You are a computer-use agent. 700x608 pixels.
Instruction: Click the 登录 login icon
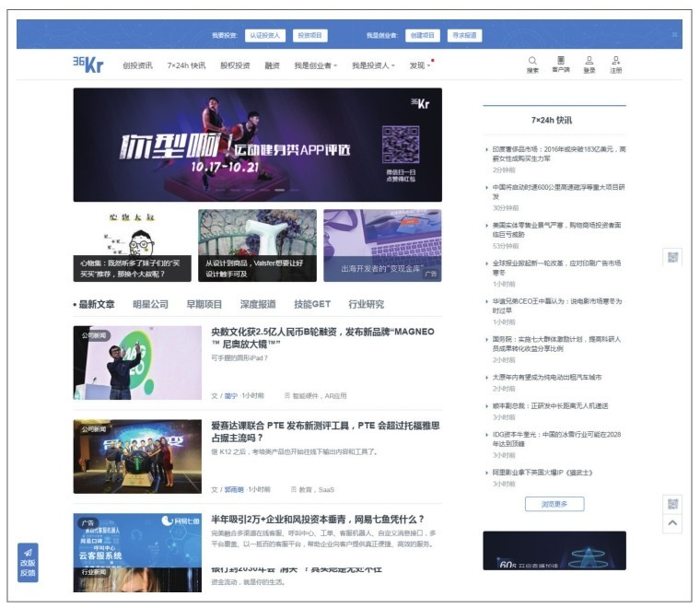tap(589, 62)
